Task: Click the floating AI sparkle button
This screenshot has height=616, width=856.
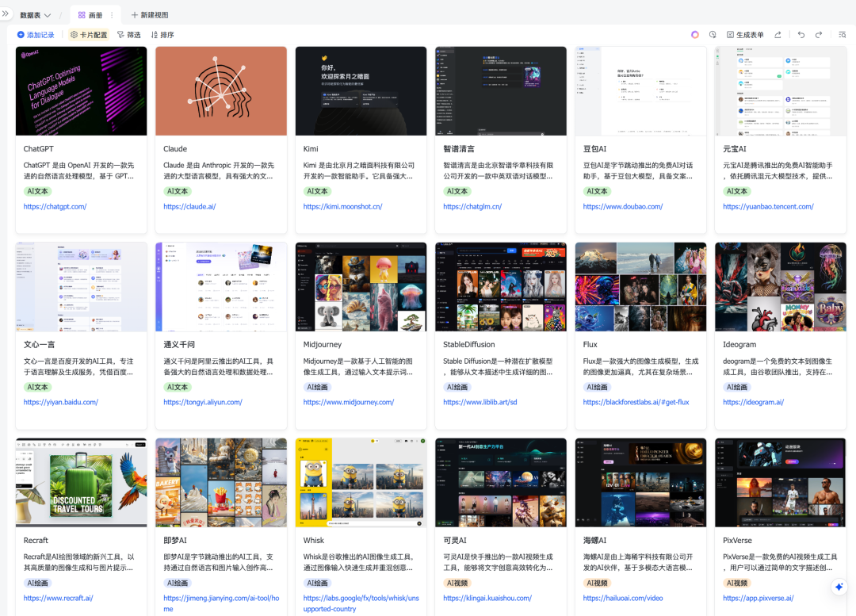Action: tap(839, 587)
